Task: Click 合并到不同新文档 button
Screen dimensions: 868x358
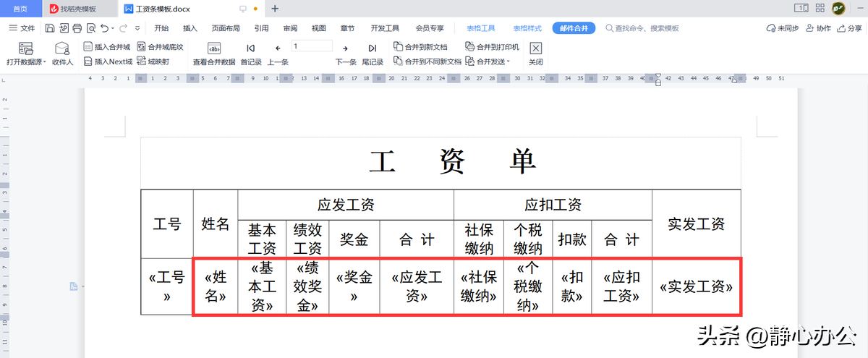Action: (427, 61)
